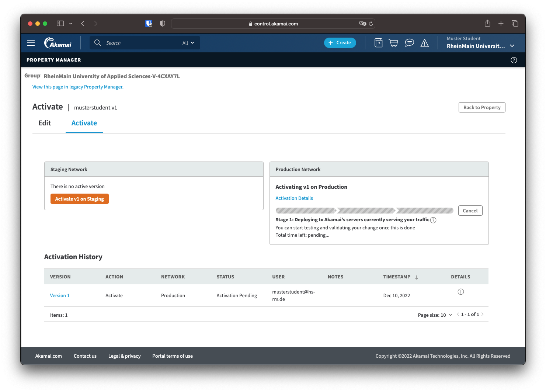Click the password manager extension icon
This screenshot has width=546, height=392.
149,24
